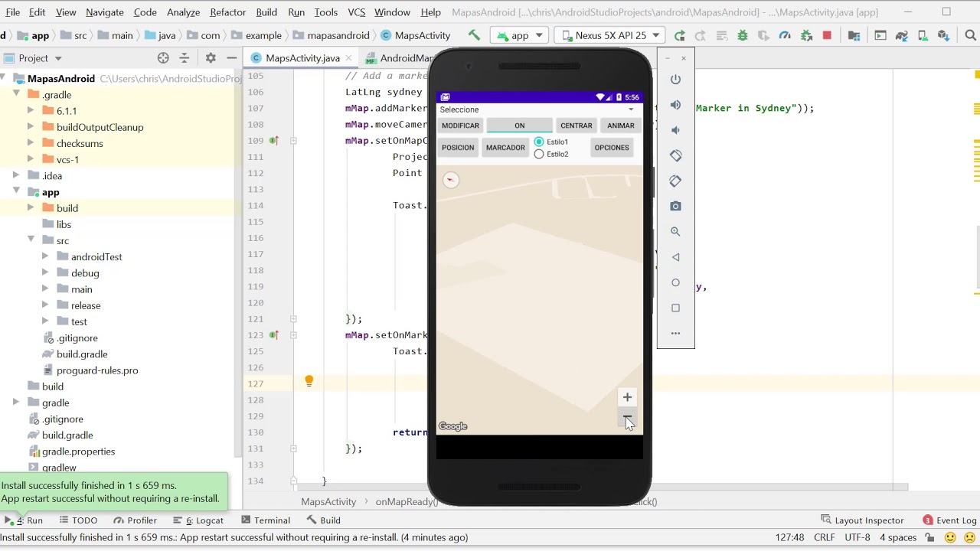The image size is (980, 551).
Task: Lower emulator volume with the lower speaker icon
Action: [x=675, y=130]
